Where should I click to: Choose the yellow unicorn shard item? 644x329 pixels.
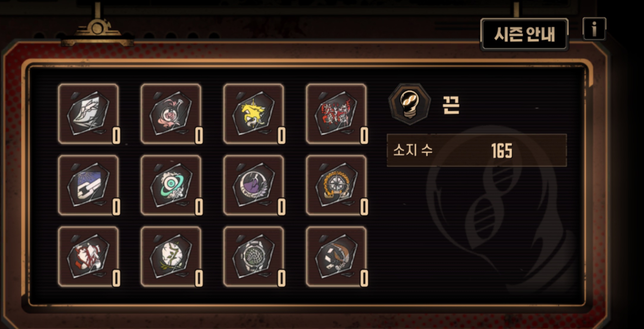pos(254,114)
